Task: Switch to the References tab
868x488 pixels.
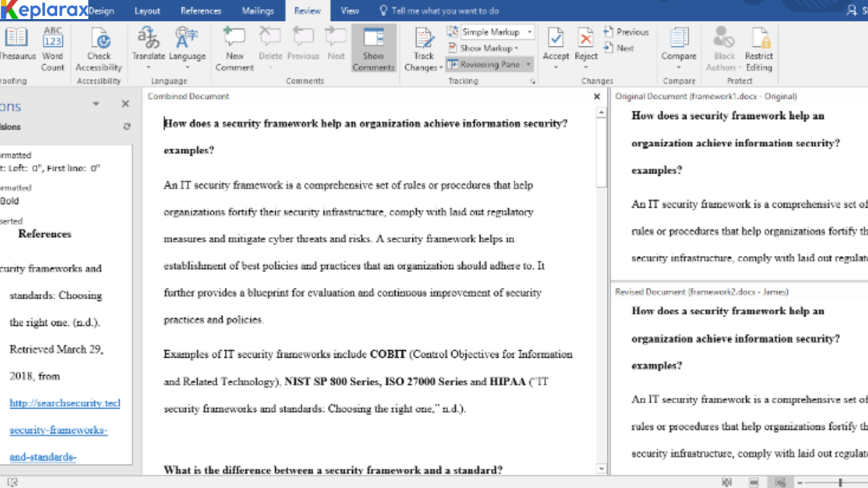Action: (x=201, y=10)
